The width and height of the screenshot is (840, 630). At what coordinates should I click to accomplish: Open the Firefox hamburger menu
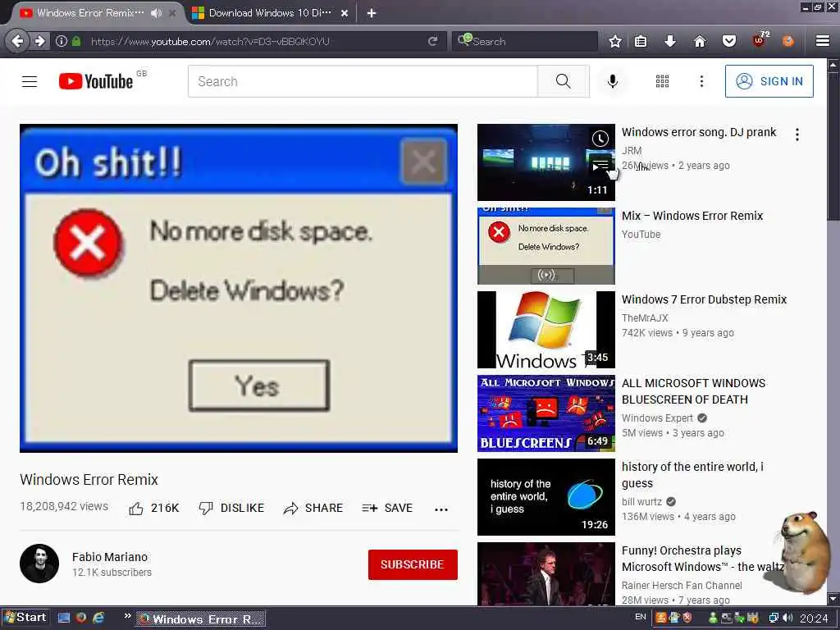[x=823, y=41]
